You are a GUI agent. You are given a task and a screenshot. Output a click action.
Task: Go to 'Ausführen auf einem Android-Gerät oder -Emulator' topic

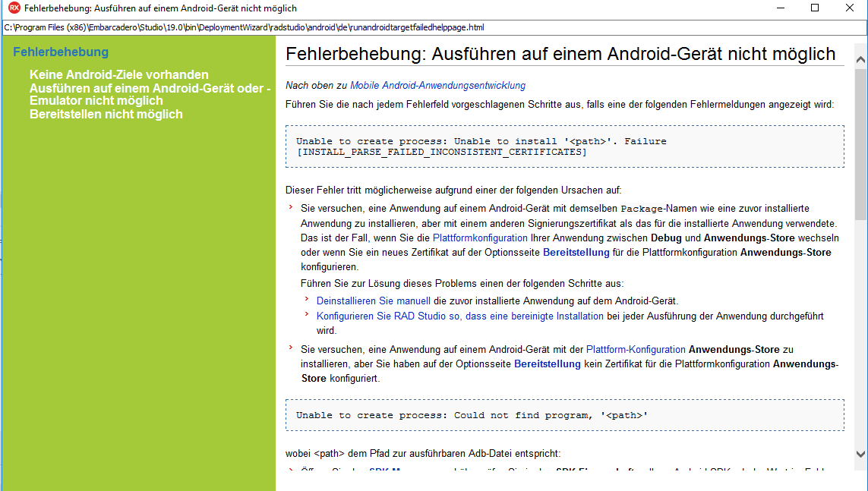(x=150, y=94)
